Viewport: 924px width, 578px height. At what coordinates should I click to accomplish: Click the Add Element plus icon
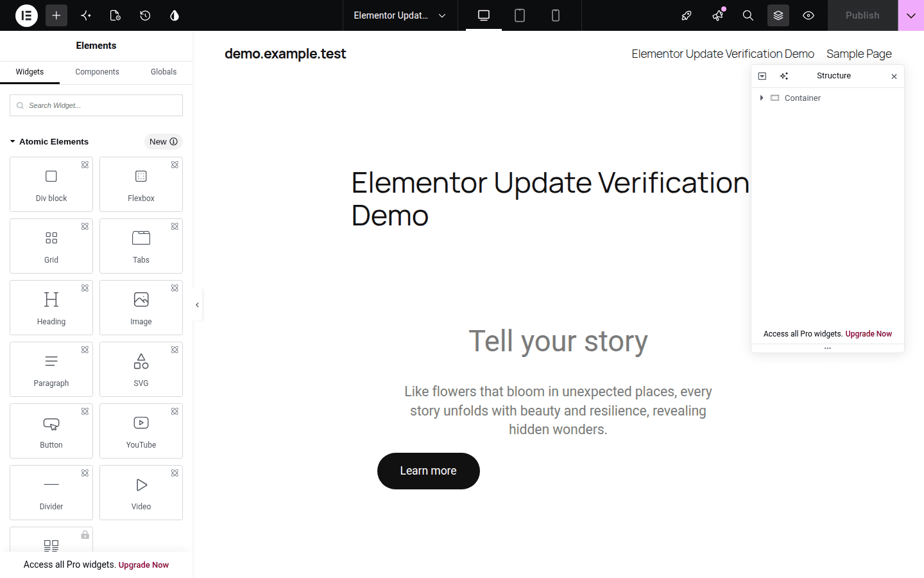(x=56, y=15)
